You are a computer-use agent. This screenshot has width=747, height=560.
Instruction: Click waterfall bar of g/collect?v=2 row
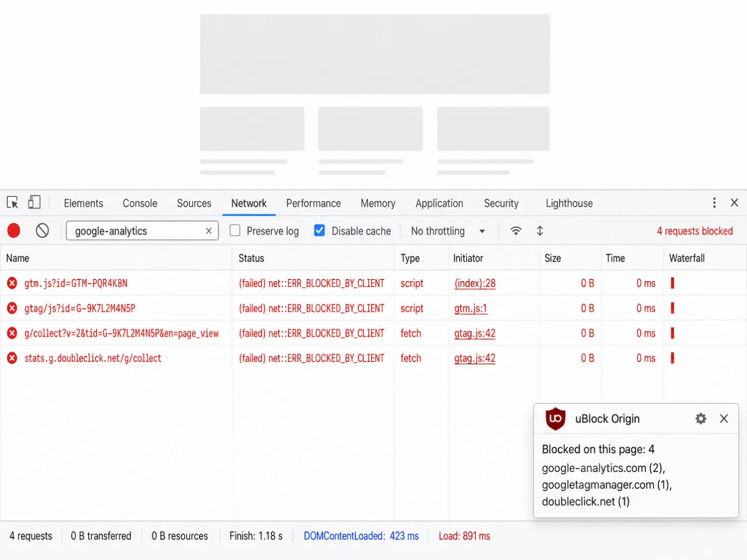pyautogui.click(x=672, y=333)
